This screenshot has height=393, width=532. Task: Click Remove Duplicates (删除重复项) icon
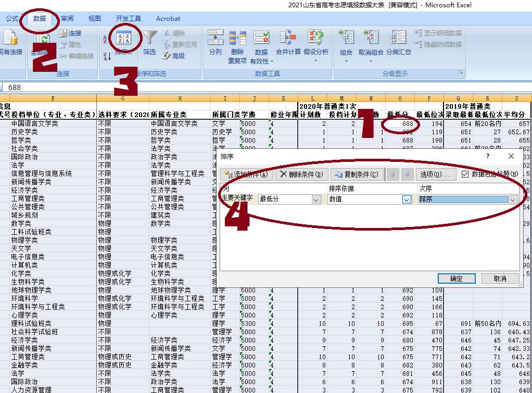click(237, 38)
